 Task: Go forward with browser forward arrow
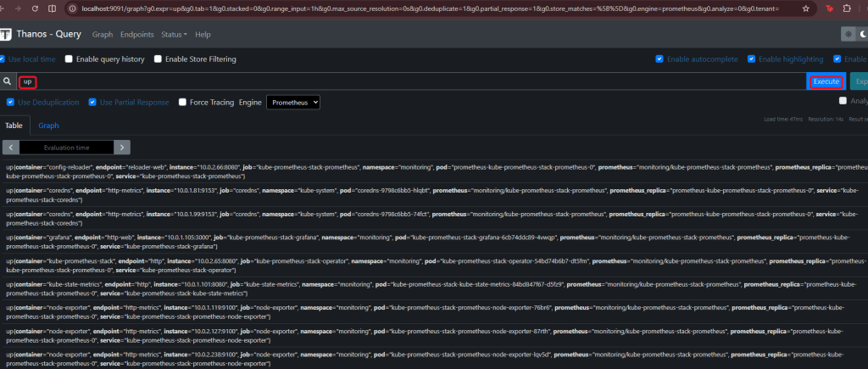click(x=19, y=8)
